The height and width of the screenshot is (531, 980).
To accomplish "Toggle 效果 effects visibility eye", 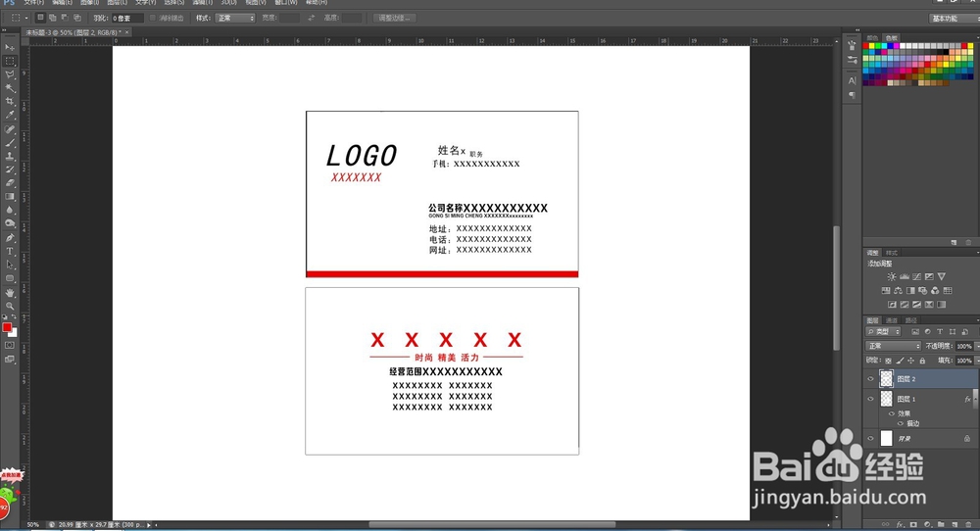I will point(891,413).
